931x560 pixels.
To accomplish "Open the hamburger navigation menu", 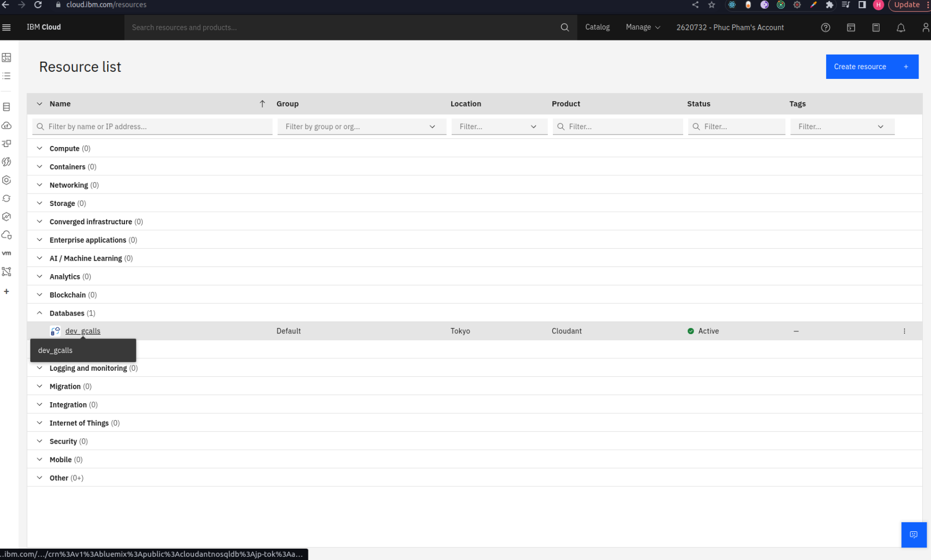I will pyautogui.click(x=6, y=28).
